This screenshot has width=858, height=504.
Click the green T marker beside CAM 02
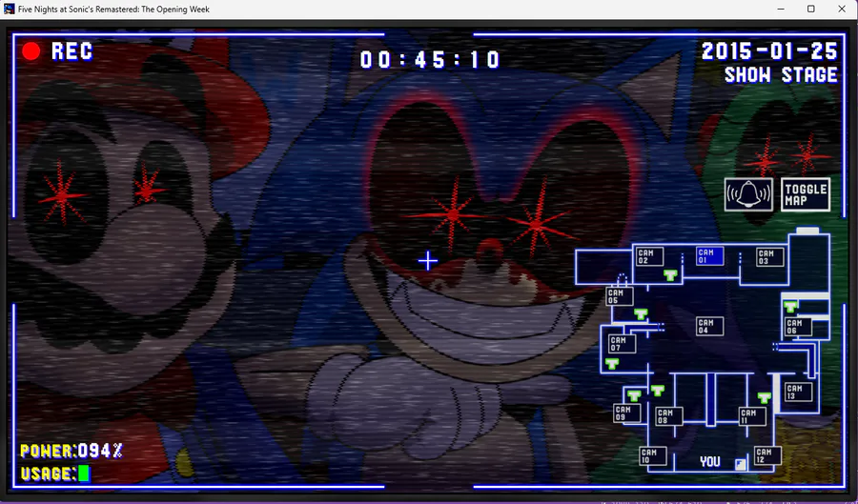pos(670,275)
